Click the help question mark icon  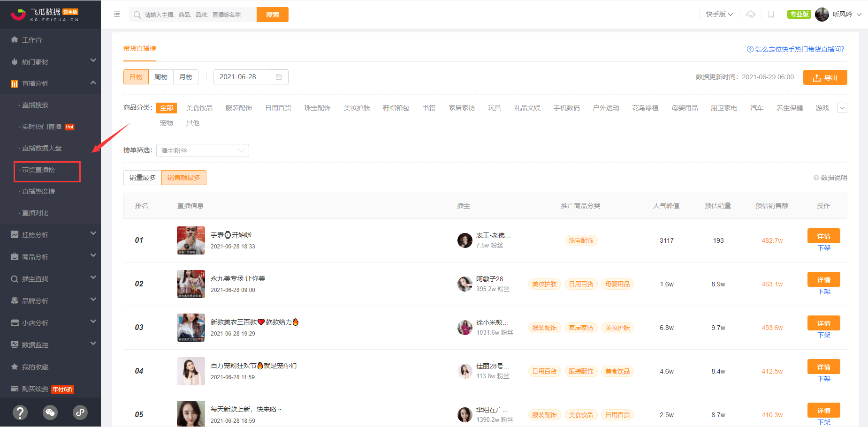point(20,412)
